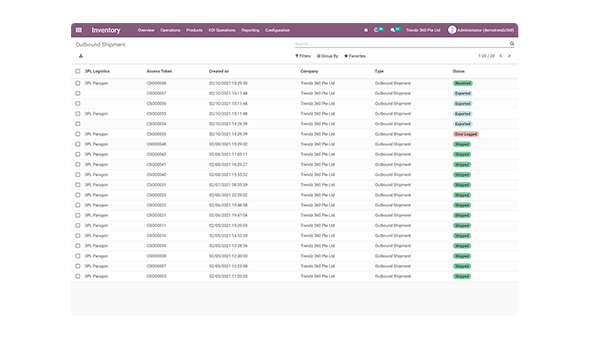
Task: Check the row CSO00003 checkbox
Action: pos(78,276)
